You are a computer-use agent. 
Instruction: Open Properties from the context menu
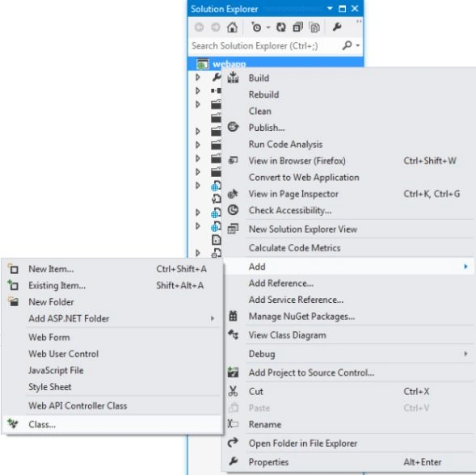[349, 462]
